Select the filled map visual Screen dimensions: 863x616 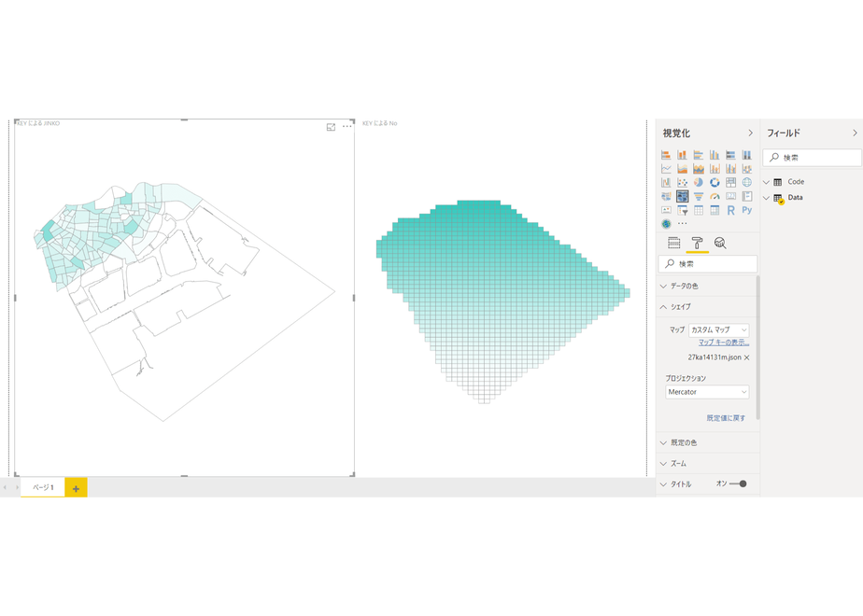(666, 196)
